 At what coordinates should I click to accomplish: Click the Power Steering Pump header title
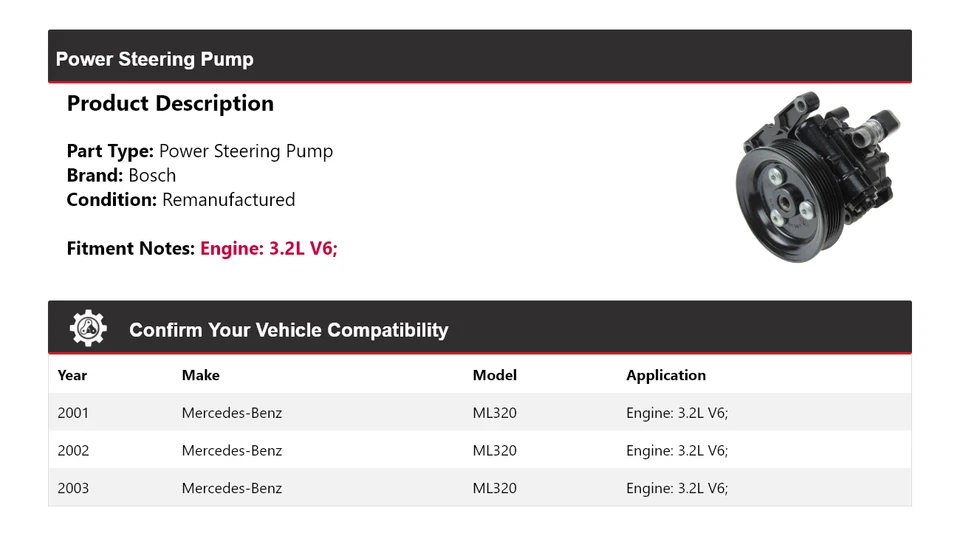tap(155, 59)
